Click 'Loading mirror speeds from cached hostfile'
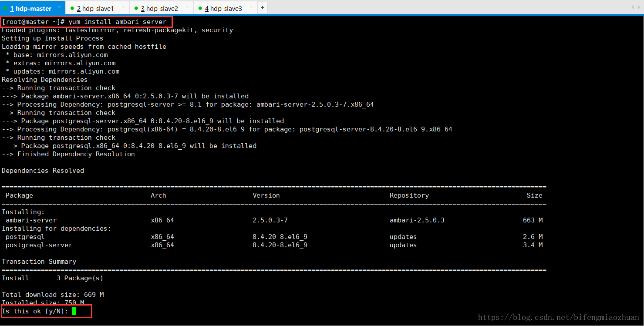This screenshot has height=326, width=644. [x=84, y=47]
